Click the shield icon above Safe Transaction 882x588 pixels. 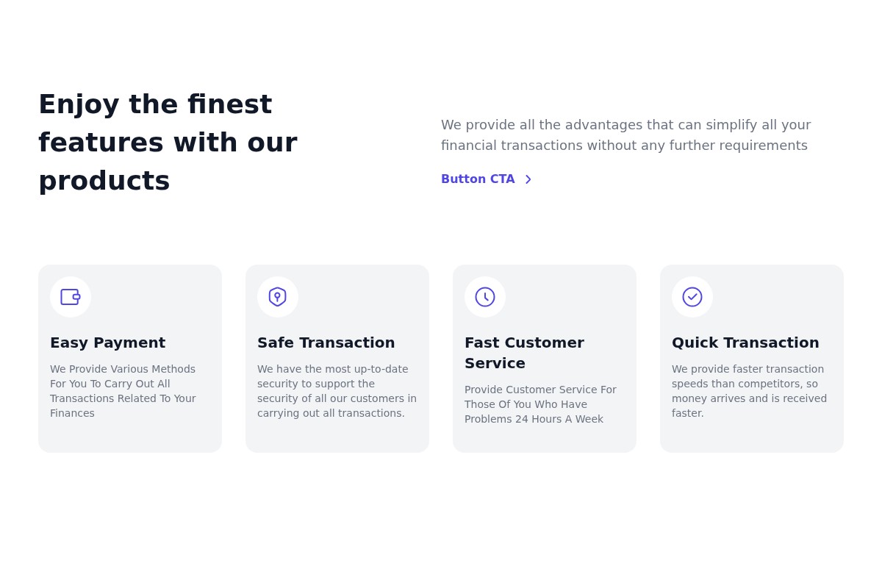278,297
